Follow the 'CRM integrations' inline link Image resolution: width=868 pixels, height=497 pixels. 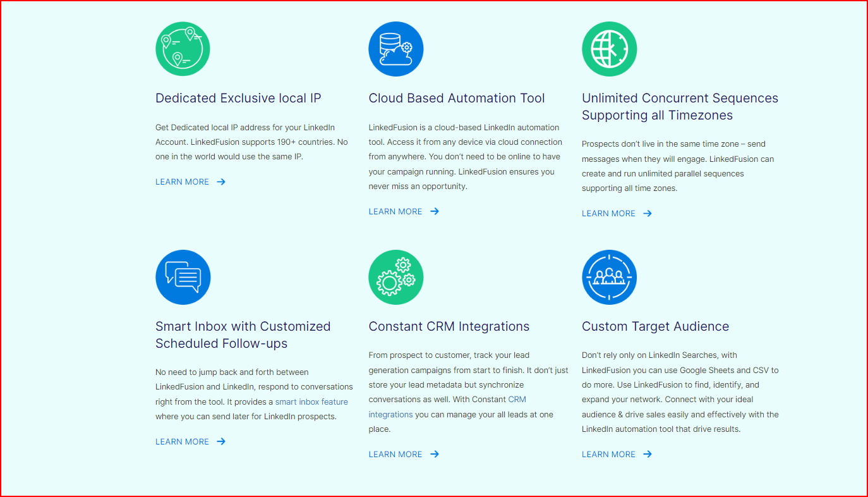(x=447, y=407)
